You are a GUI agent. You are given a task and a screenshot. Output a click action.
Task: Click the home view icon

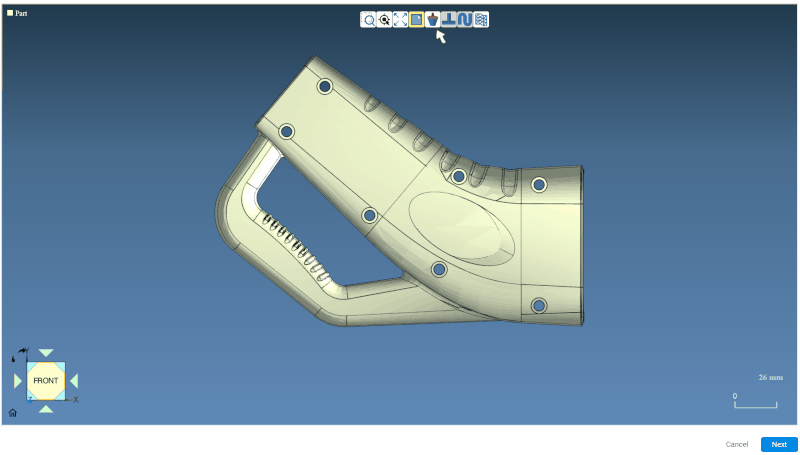tap(12, 412)
